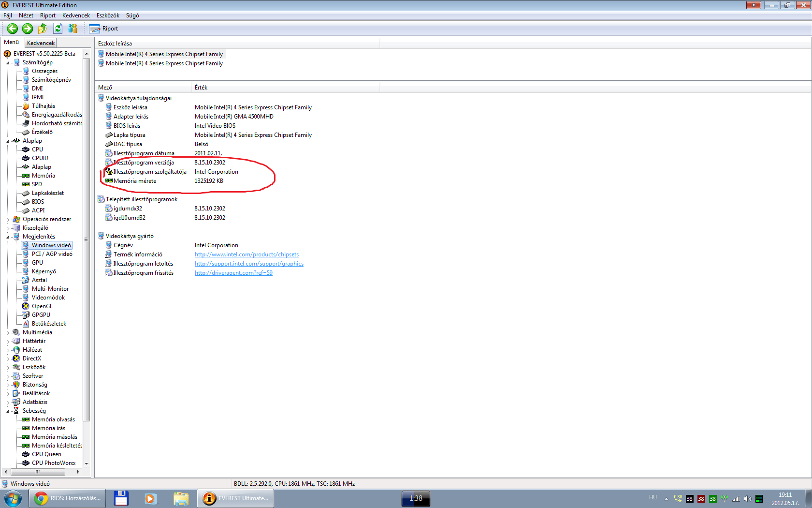Expand the Kiszolgáló tree node
812x508 pixels.
[8, 228]
